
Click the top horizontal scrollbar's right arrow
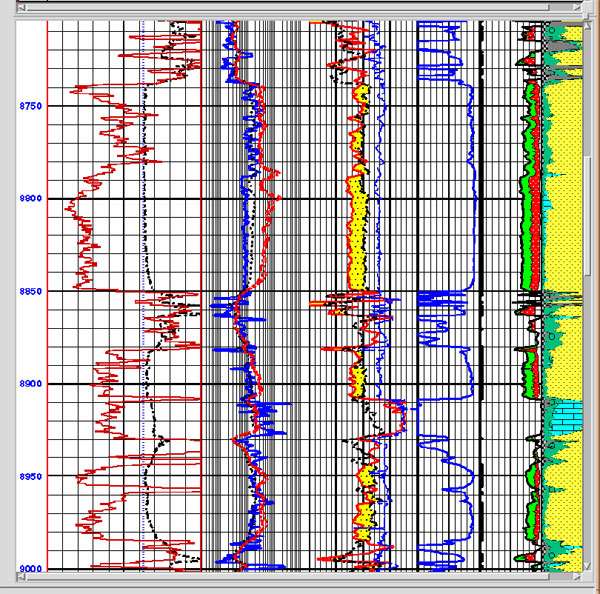[577, 6]
